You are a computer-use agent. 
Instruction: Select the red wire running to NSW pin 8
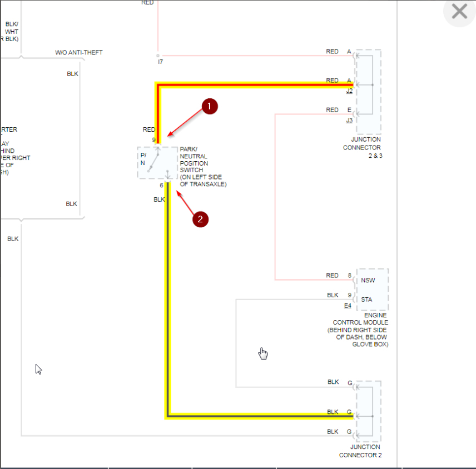(x=275, y=197)
